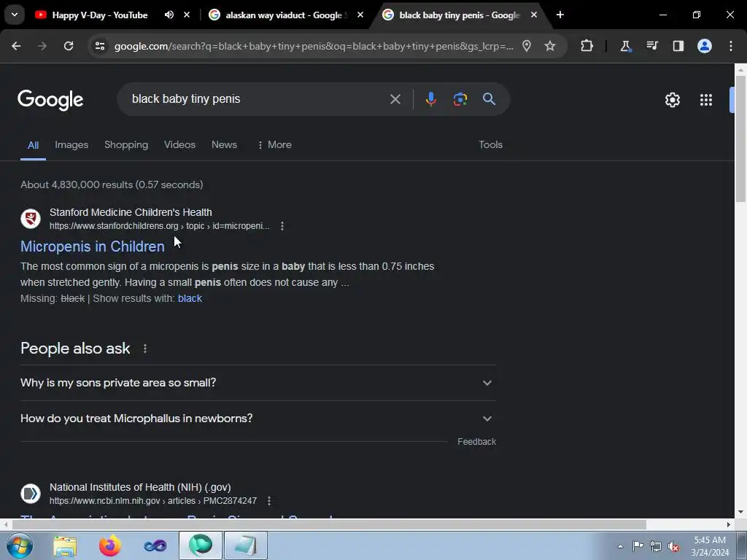This screenshot has height=560, width=747.
Task: Open the People also ask options menu
Action: pyautogui.click(x=145, y=349)
